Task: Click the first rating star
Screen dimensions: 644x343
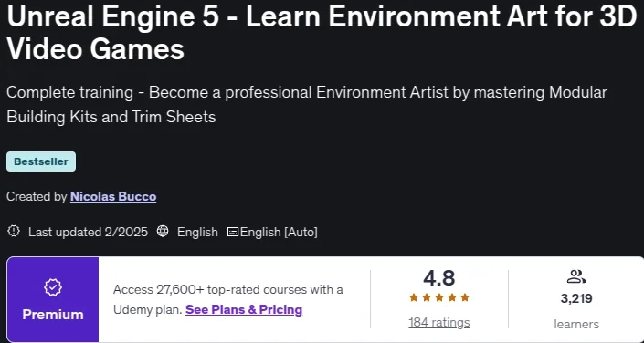Action: 414,297
